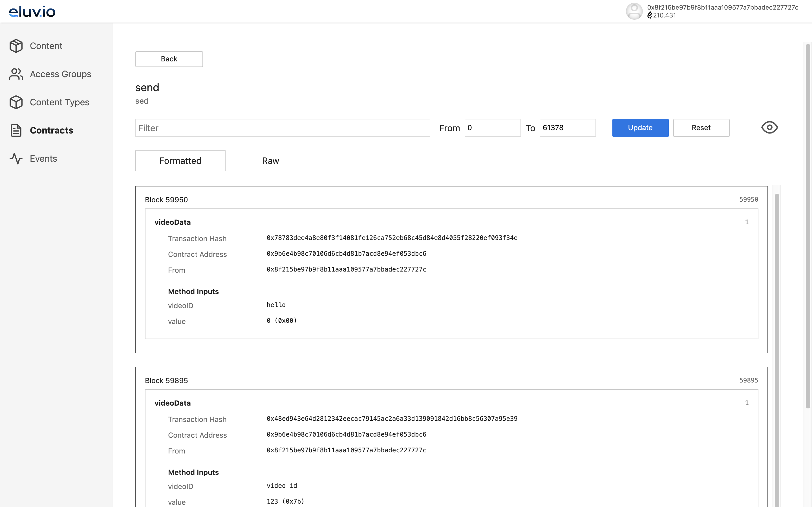The height and width of the screenshot is (507, 812).
Task: Select the Formatted tab
Action: point(180,161)
